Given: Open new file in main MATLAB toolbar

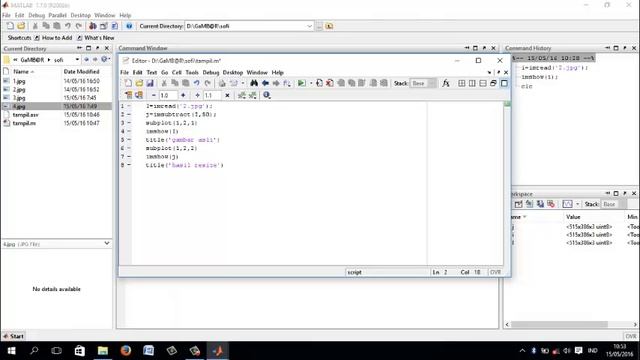Looking at the screenshot, I should (x=10, y=26).
